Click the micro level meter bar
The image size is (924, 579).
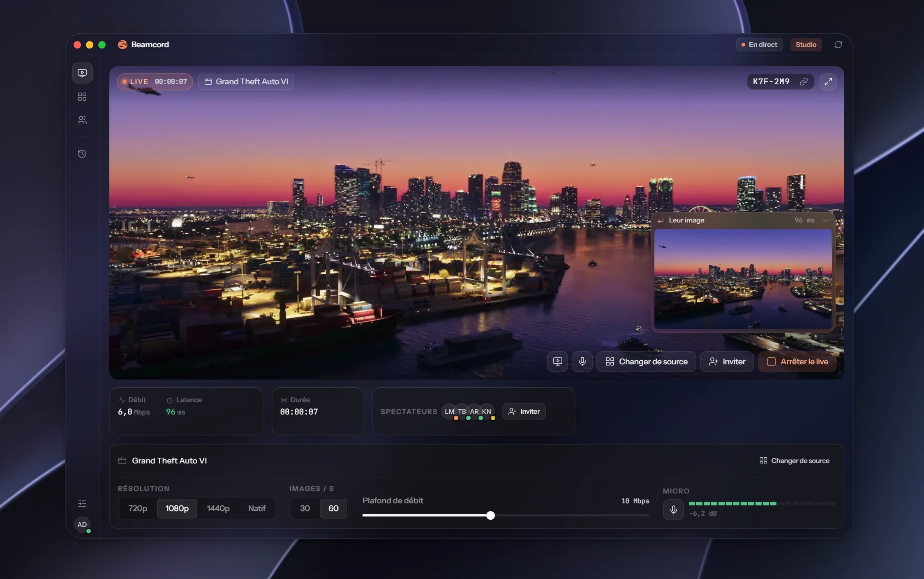tap(762, 503)
